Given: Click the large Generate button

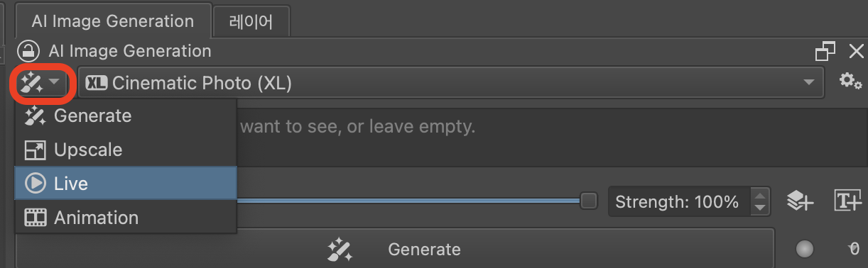Looking at the screenshot, I should (x=394, y=249).
